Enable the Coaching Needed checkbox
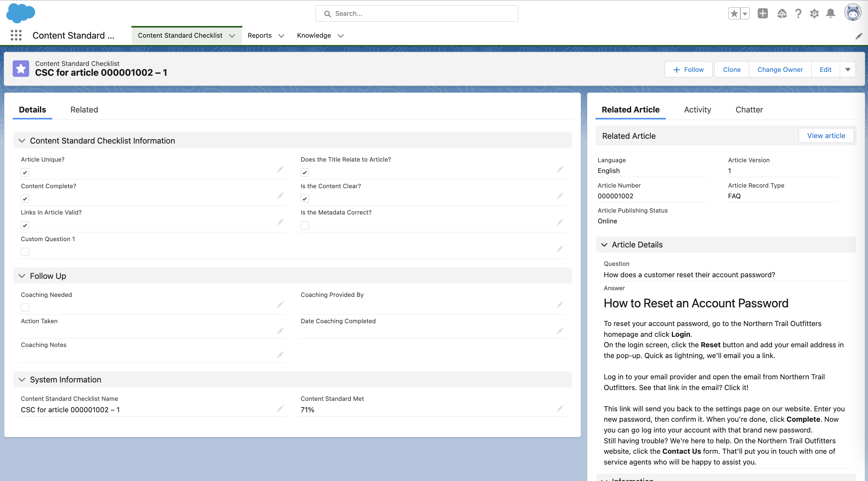 pyautogui.click(x=25, y=307)
